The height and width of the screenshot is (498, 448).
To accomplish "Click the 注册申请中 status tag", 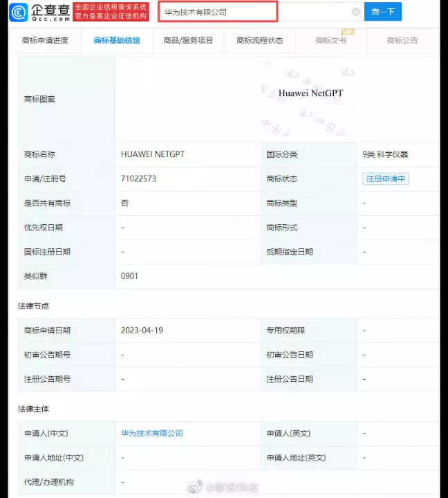I will tap(386, 178).
